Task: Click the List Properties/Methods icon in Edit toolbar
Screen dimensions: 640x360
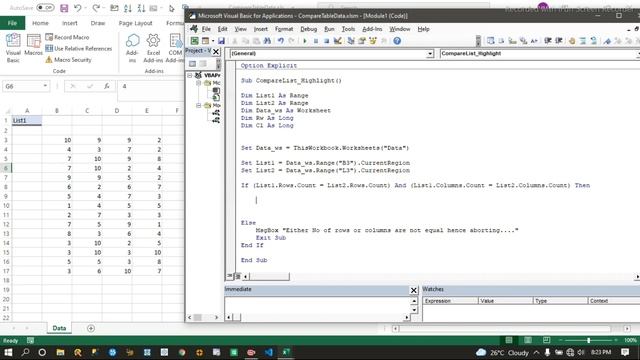Action: [x=491, y=41]
